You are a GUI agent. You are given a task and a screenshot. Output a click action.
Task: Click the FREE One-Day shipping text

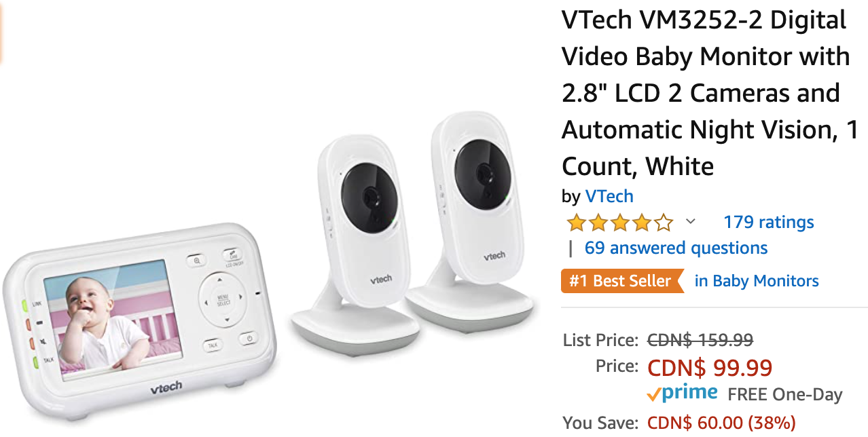click(784, 394)
